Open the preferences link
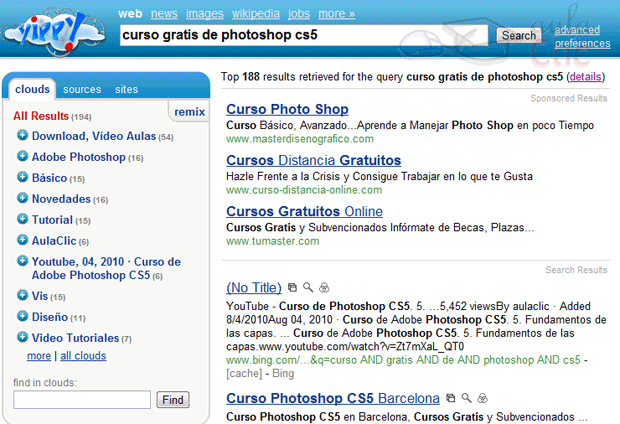 [582, 44]
